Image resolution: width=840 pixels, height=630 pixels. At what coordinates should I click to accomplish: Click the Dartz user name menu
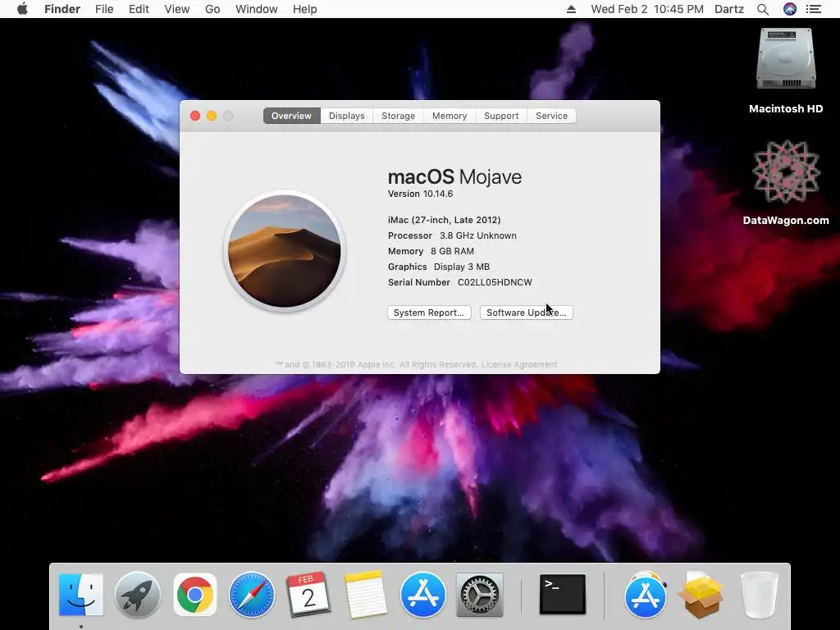729,9
